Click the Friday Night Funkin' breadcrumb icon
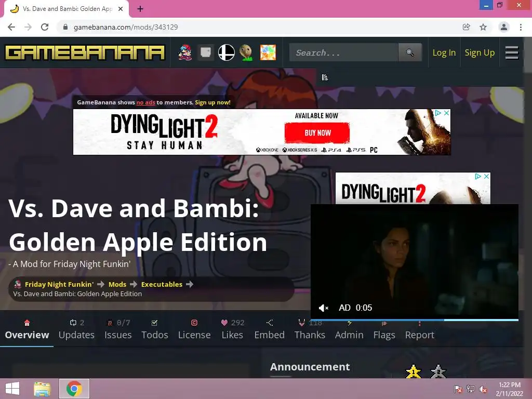532x399 pixels. click(x=18, y=284)
